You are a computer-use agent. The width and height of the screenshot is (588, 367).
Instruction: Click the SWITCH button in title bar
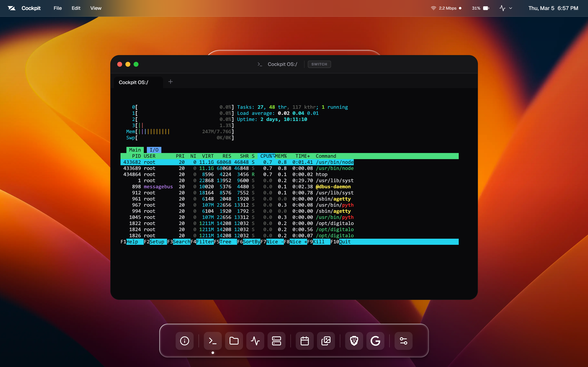[319, 64]
